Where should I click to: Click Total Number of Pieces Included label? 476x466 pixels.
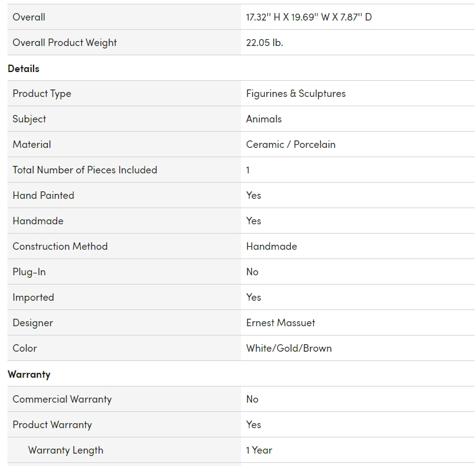[85, 170]
